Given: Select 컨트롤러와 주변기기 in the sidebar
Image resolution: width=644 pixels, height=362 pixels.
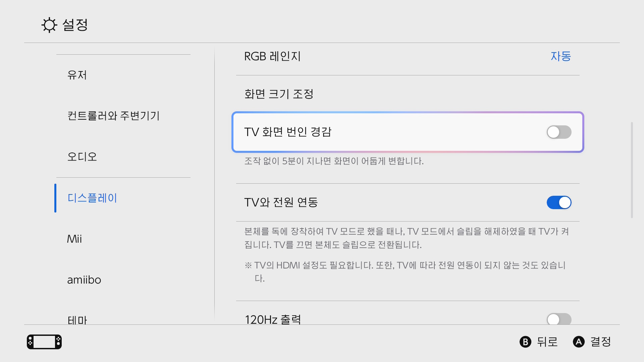Looking at the screenshot, I should point(113,116).
